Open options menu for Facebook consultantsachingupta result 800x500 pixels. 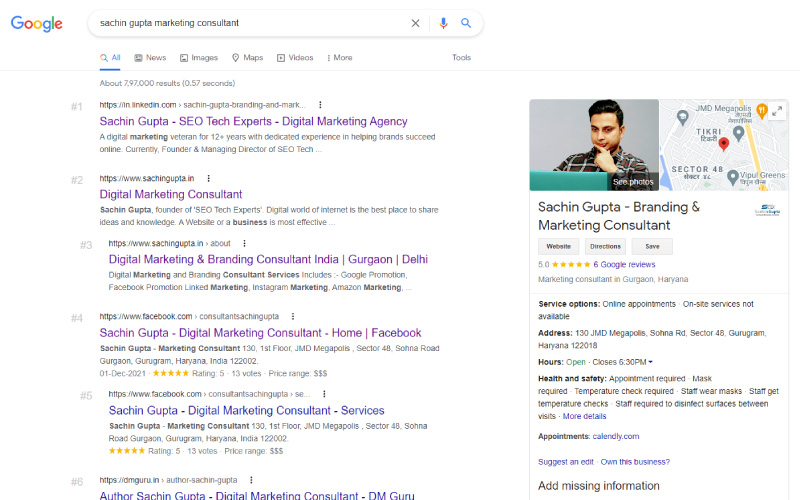[293, 316]
